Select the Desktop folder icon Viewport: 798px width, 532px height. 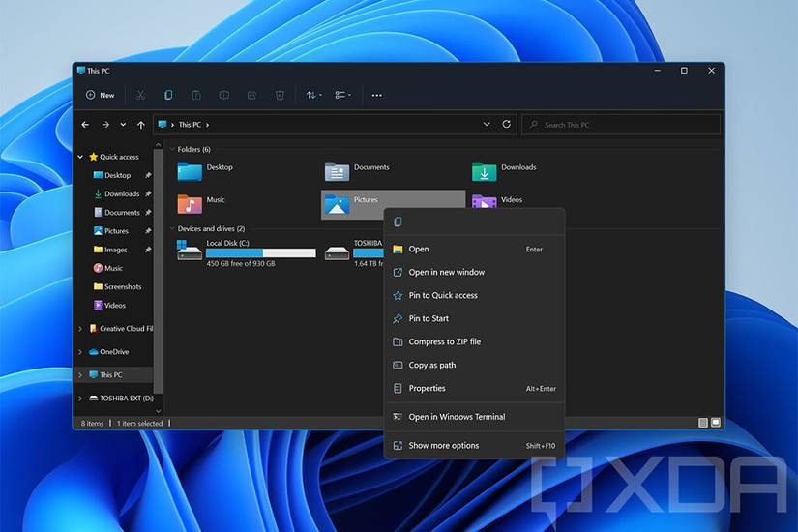tap(190, 171)
